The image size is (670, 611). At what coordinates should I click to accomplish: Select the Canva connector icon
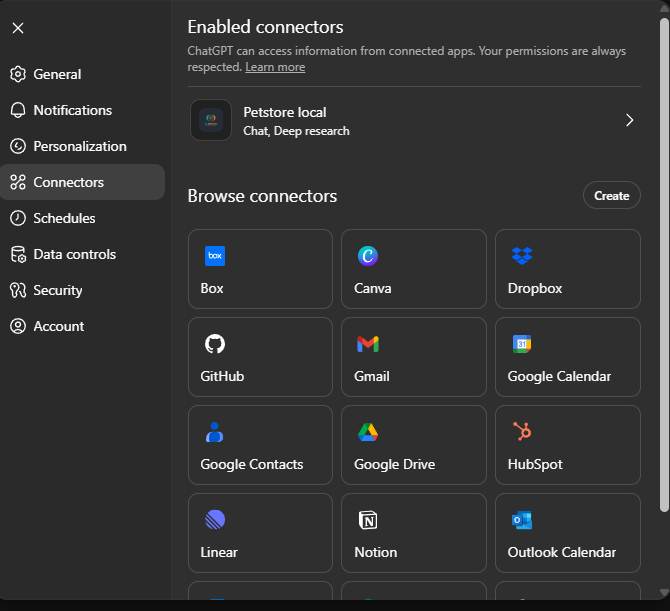coord(368,256)
